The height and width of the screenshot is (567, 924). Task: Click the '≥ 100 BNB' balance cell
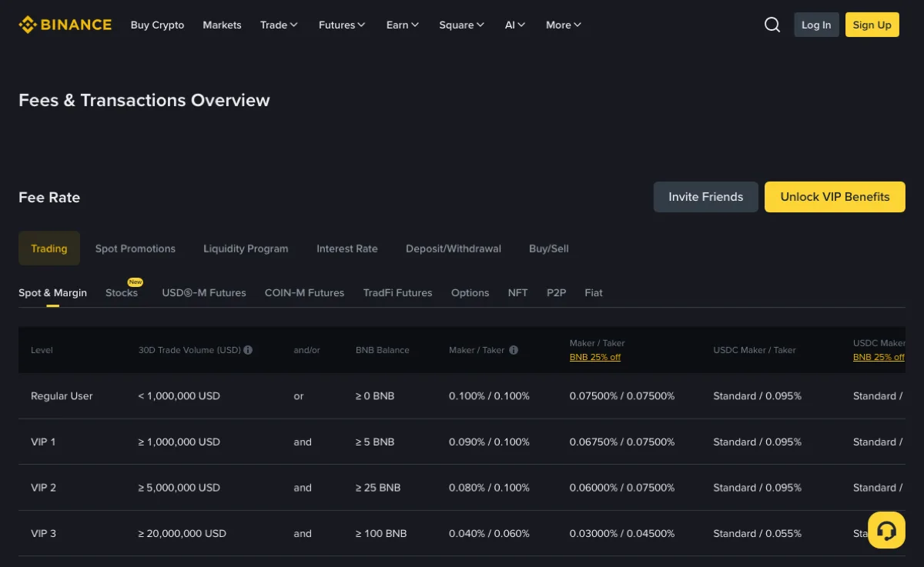point(381,533)
